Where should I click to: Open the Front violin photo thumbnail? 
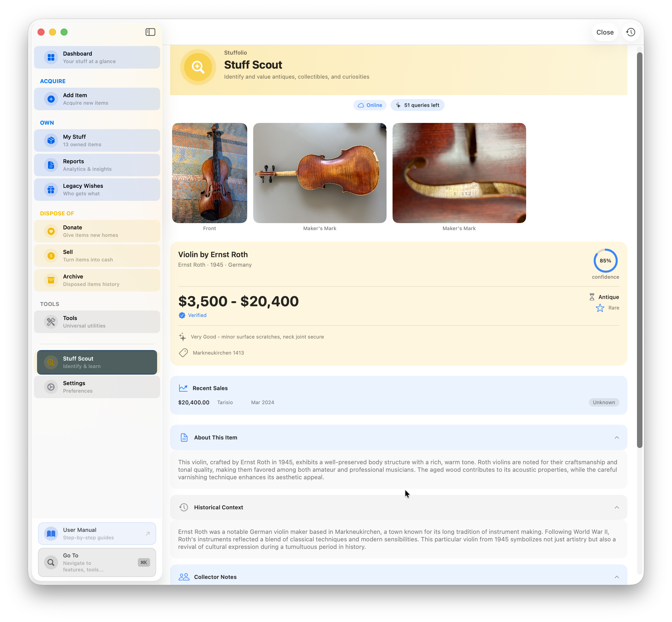click(x=210, y=173)
